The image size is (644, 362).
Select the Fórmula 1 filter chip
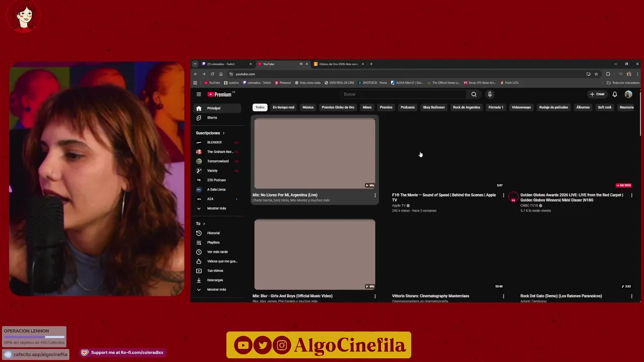coord(496,107)
